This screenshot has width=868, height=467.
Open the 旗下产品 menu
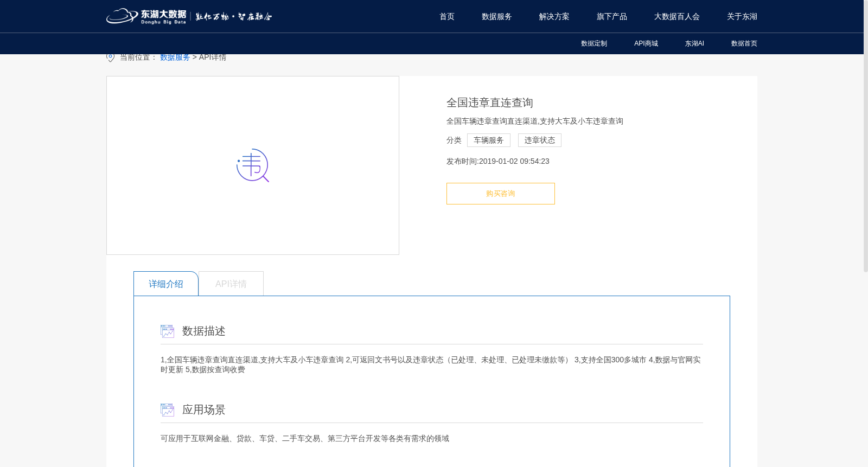612,17
